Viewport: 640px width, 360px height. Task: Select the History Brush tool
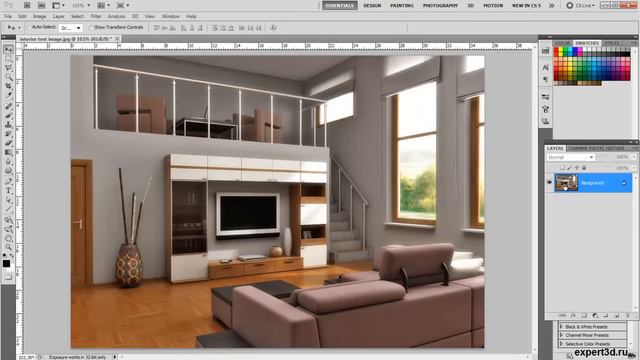click(x=8, y=134)
